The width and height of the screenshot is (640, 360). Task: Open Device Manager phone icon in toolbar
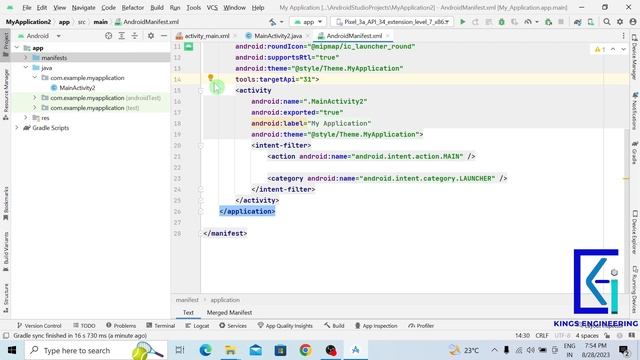click(x=591, y=22)
